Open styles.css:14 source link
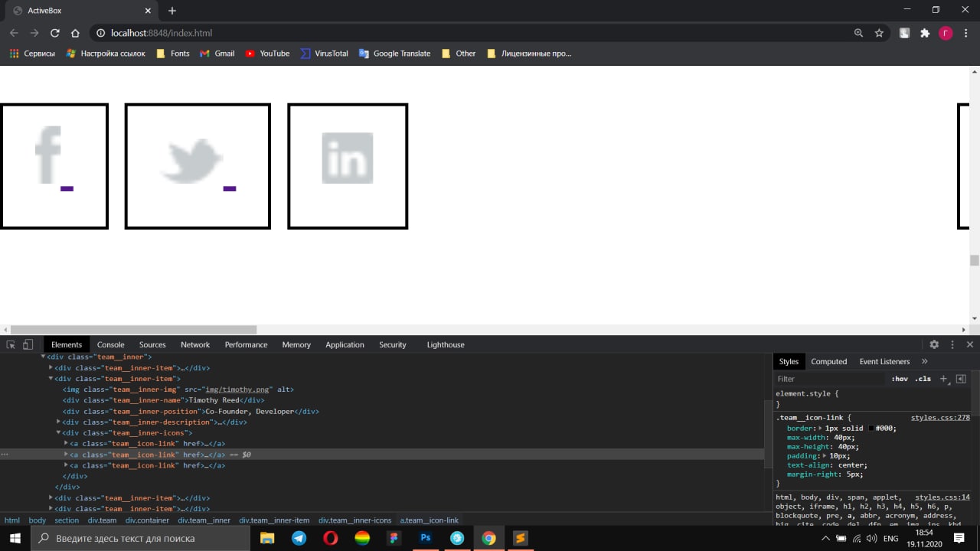980x551 pixels. tap(942, 497)
